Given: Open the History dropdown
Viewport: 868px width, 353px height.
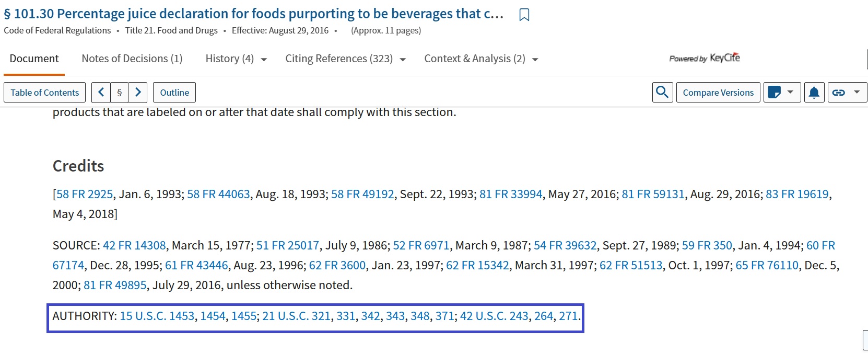Looking at the screenshot, I should pos(236,59).
